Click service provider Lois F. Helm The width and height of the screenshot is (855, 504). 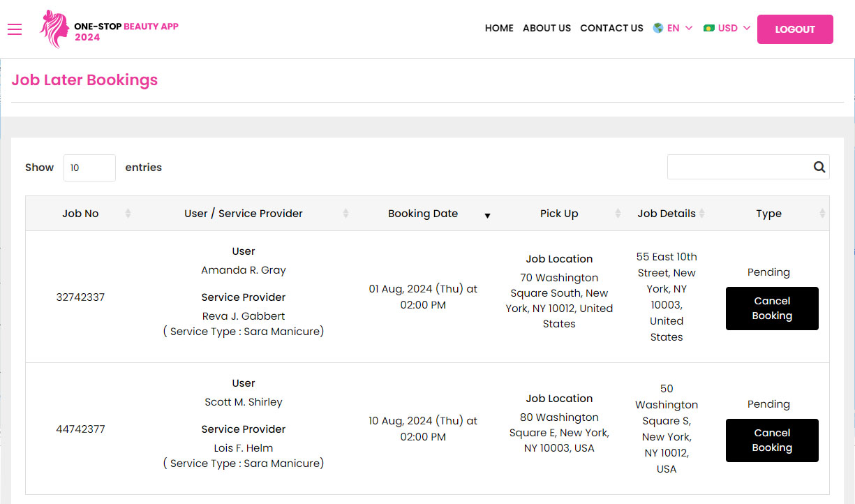tap(244, 448)
